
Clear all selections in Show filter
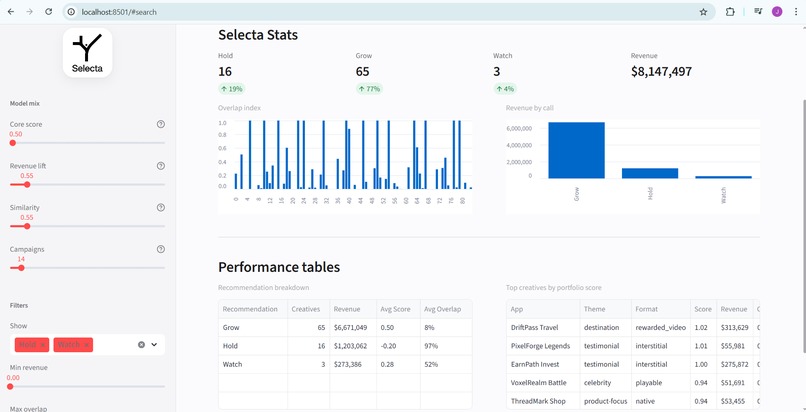point(141,345)
